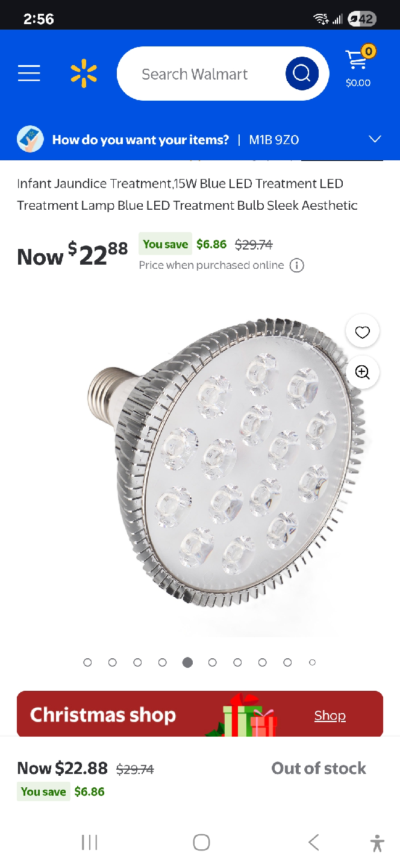Screen dimensions: 400x868
Task: Tap the Android back arrow
Action: coord(313,842)
